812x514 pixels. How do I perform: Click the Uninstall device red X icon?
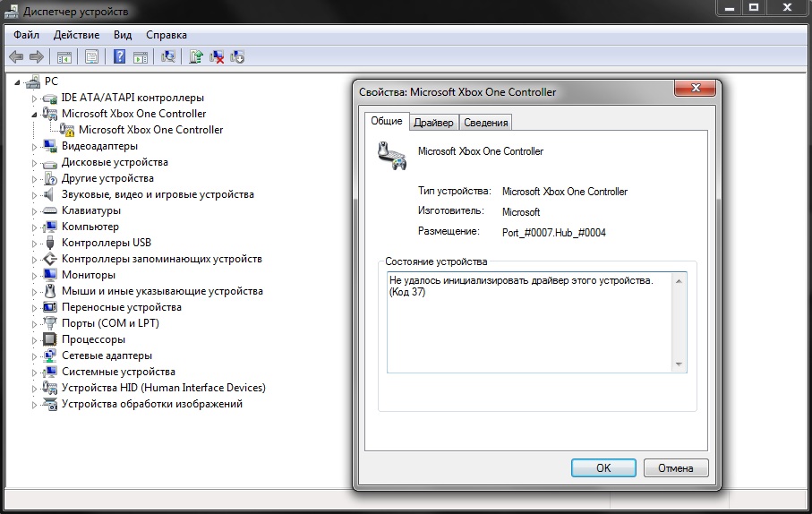217,57
